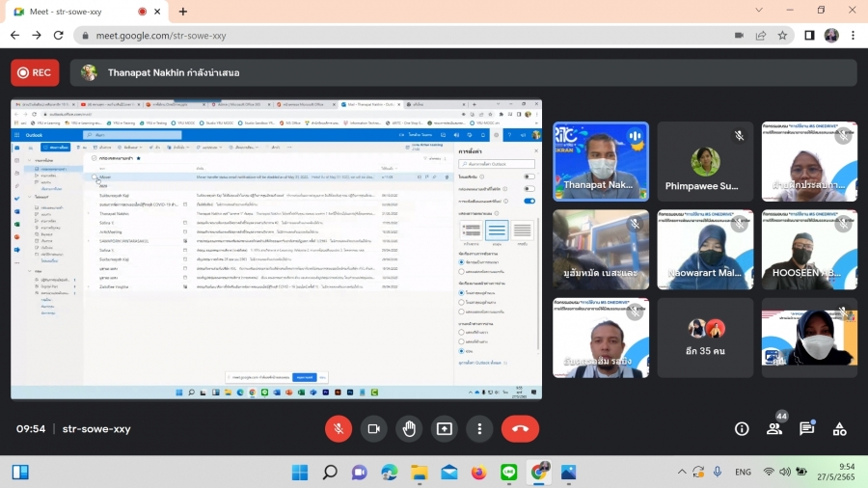Select the Meet - str-sowe-xxy browser tab
Image resolution: width=868 pixels, height=488 pixels.
[82, 12]
